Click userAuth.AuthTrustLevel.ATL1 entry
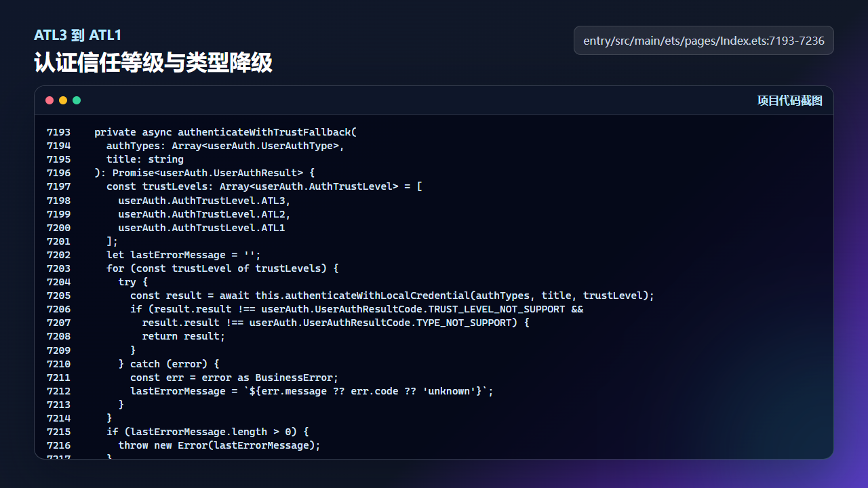Image resolution: width=868 pixels, height=488 pixels. 201,228
